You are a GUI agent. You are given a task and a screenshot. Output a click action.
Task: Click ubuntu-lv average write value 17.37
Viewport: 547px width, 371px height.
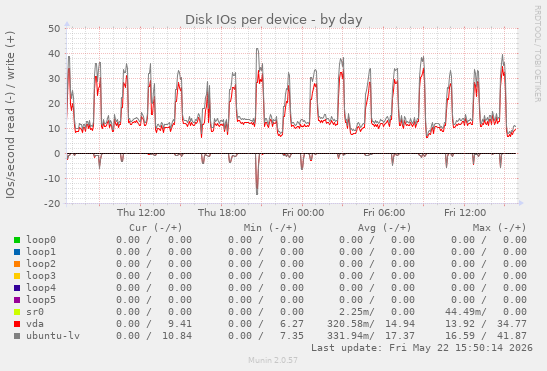[x=400, y=336]
